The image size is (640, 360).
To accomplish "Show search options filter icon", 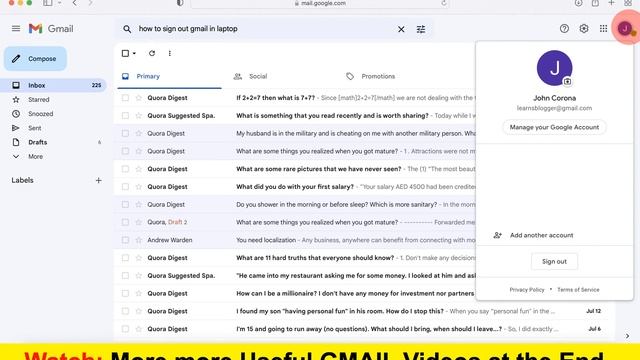I will tap(421, 29).
